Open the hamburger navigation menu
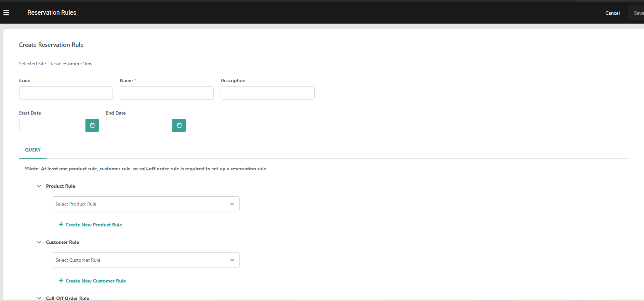This screenshot has height=301, width=644. click(x=6, y=13)
